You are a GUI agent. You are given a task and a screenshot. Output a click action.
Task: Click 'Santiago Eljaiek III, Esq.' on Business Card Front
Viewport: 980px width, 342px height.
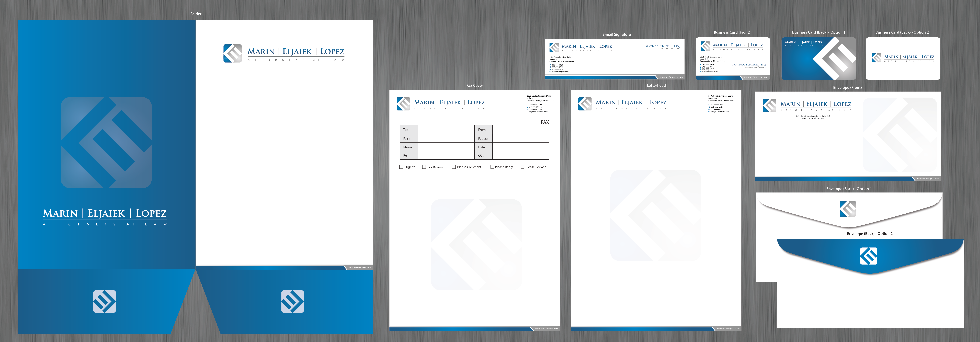click(x=749, y=65)
